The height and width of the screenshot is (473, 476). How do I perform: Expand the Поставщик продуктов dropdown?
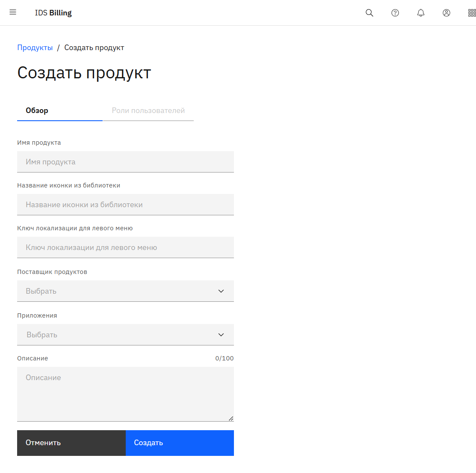point(120,291)
